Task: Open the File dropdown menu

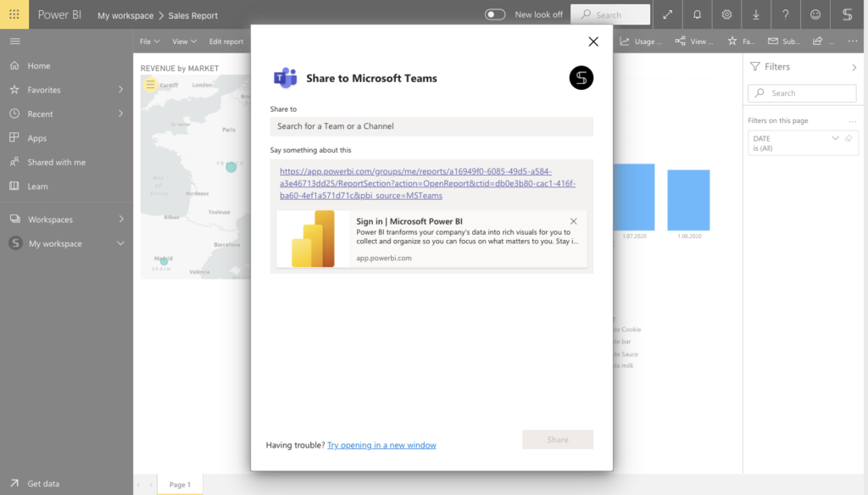Action: 149,42
